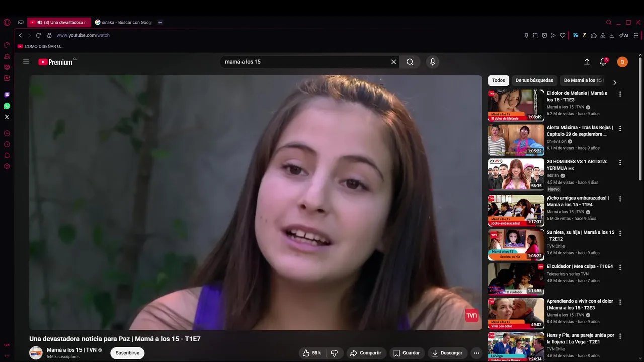Image resolution: width=644 pixels, height=362 pixels.
Task: Dislike the video with thumbs down
Action: [334, 353]
